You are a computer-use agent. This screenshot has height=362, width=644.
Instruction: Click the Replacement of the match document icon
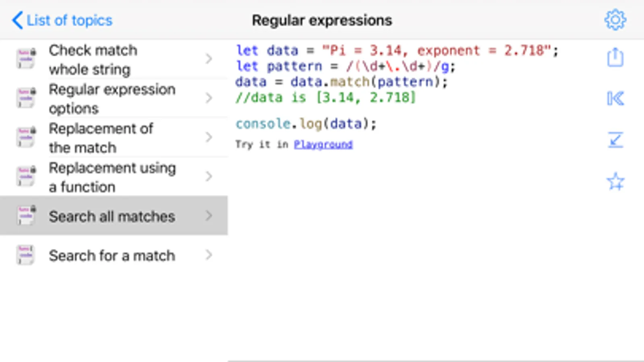click(26, 137)
